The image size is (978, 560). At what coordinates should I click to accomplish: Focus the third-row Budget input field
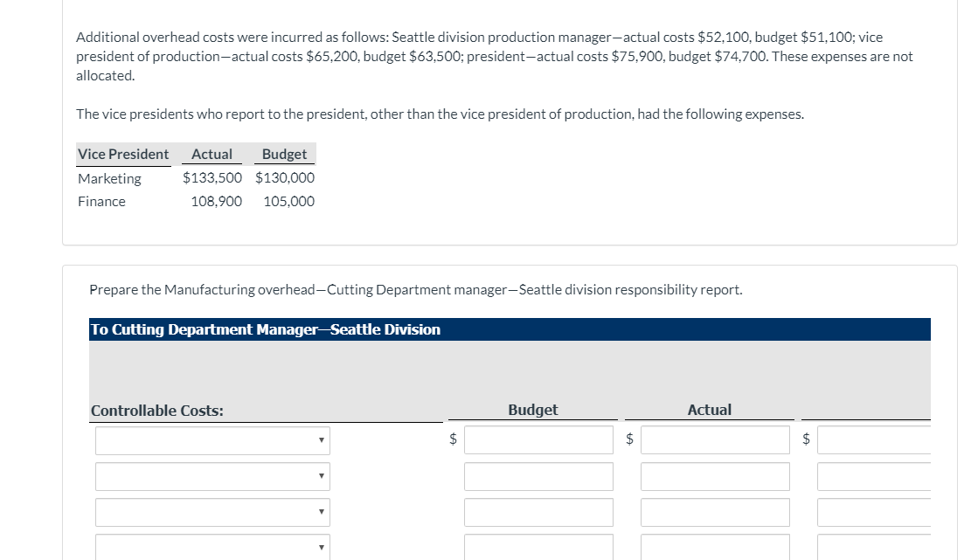click(x=538, y=512)
